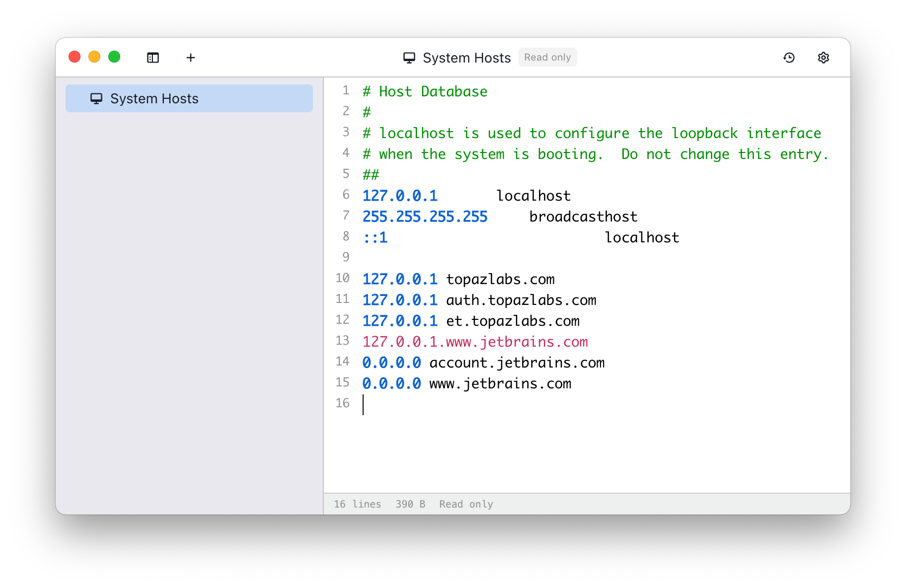Click the monitor icon beside System Hosts title
This screenshot has height=588, width=906.
[x=409, y=57]
